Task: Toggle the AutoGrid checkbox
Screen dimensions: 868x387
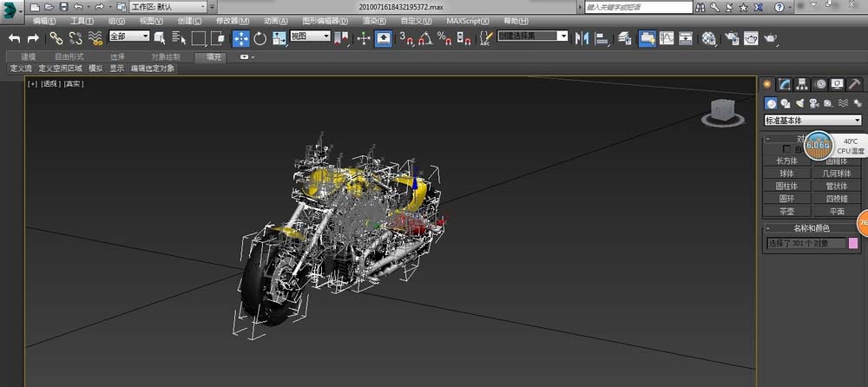Action: tap(787, 149)
